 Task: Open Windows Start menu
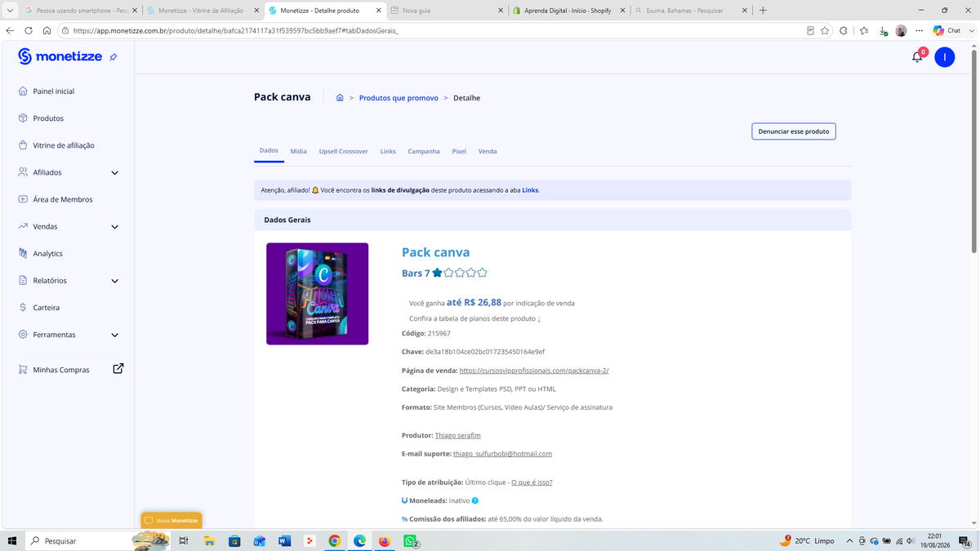click(x=11, y=540)
